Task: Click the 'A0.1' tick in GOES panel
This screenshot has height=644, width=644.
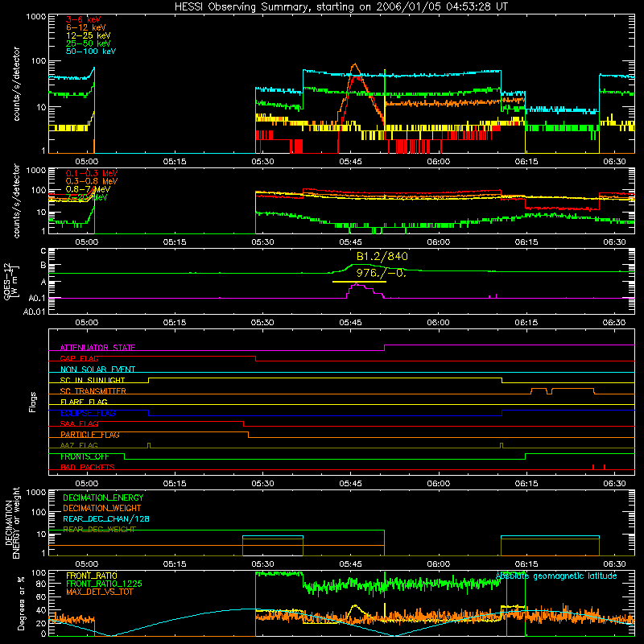Action: click(x=37, y=298)
